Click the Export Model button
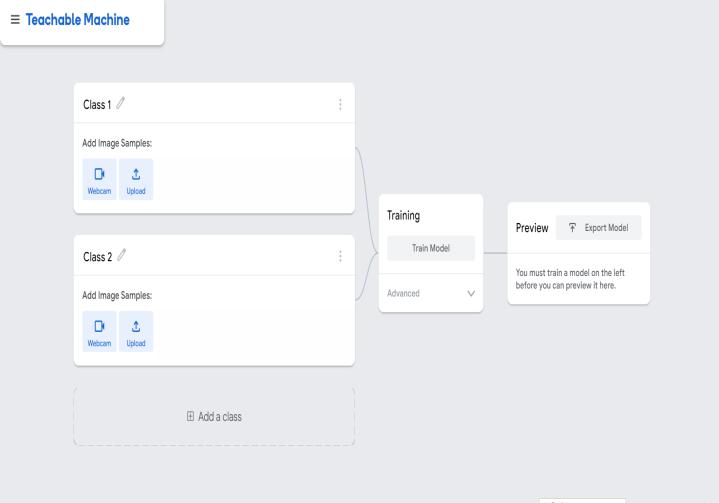The height and width of the screenshot is (503, 719). pyautogui.click(x=598, y=228)
